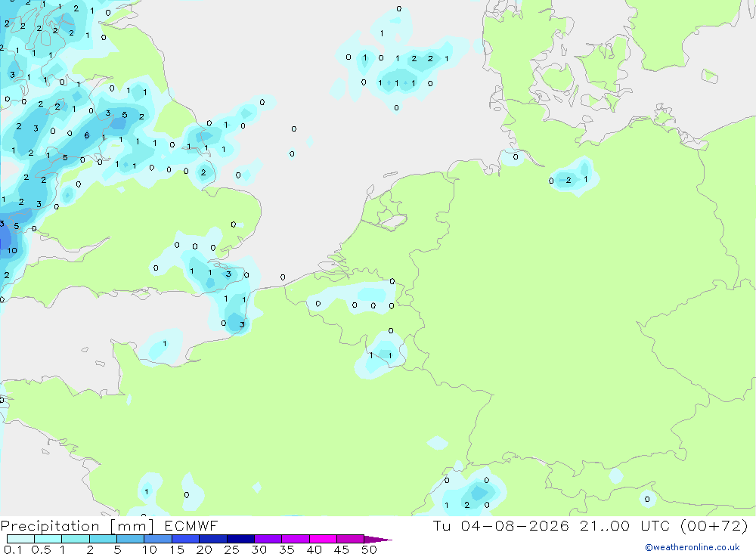The image size is (756, 554).
Task: Click the legend label '20'
Action: (x=204, y=549)
